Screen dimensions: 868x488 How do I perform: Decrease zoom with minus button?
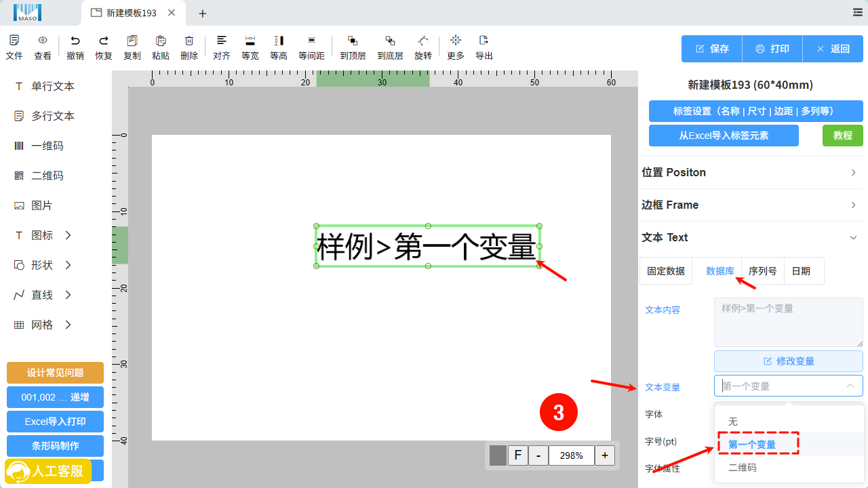tap(538, 455)
